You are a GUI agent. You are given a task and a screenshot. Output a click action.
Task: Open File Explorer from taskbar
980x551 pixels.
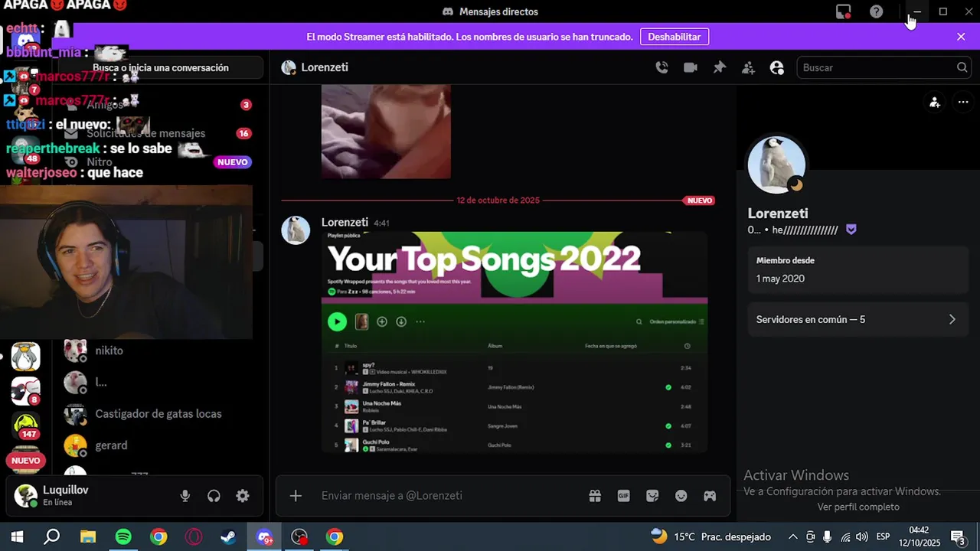pos(87,536)
